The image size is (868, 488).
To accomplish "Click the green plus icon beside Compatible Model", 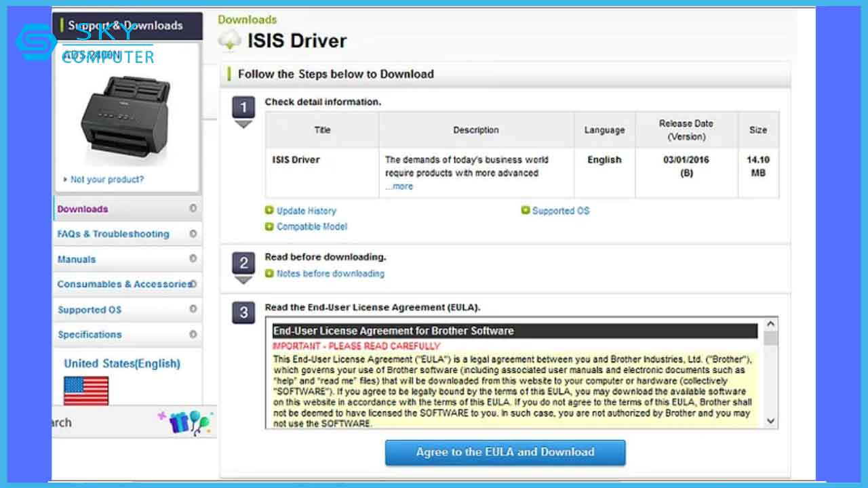I will (269, 226).
